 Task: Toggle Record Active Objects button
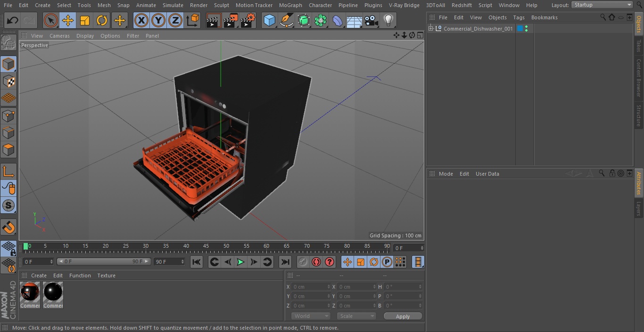303,262
